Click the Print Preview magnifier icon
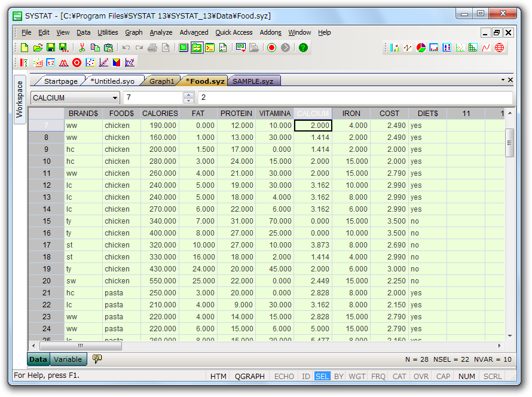This screenshot has width=532, height=397. [x=166, y=47]
